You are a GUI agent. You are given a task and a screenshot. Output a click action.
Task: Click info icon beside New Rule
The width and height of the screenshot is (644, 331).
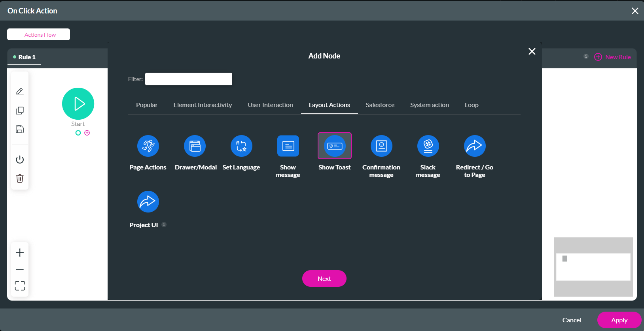tap(586, 56)
